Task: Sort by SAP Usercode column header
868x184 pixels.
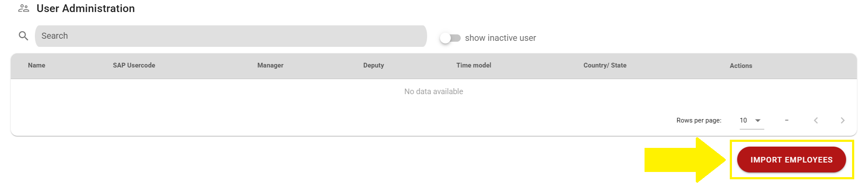Action: [x=134, y=65]
